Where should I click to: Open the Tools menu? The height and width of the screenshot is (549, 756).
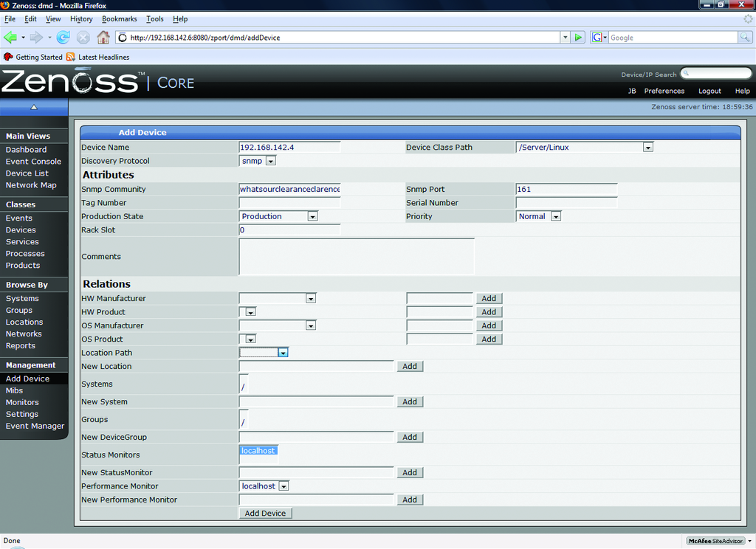pos(155,18)
